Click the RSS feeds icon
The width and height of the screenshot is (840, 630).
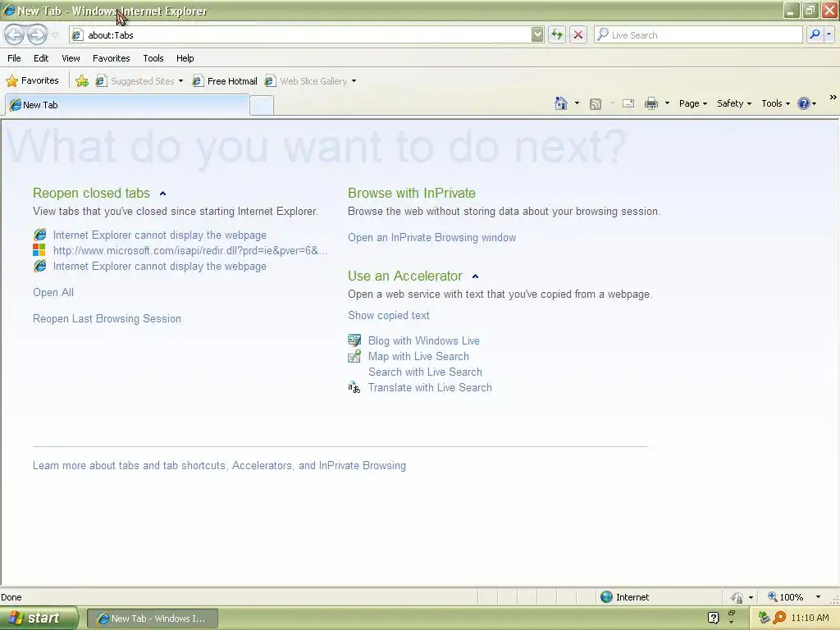coord(596,104)
